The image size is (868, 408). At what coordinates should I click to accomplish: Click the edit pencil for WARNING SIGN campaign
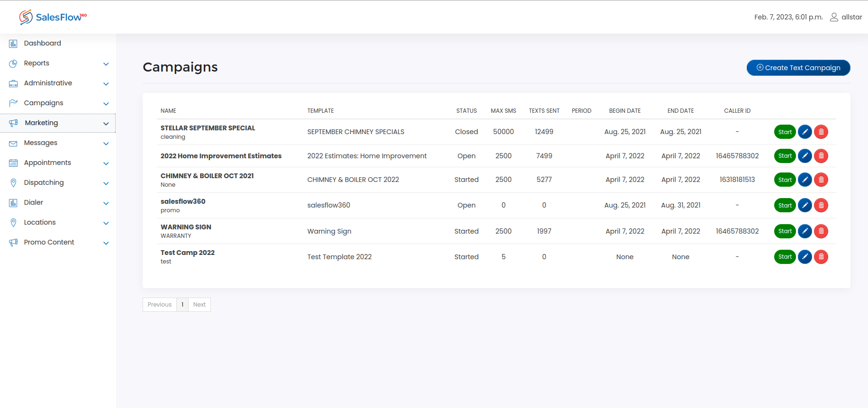pyautogui.click(x=805, y=231)
